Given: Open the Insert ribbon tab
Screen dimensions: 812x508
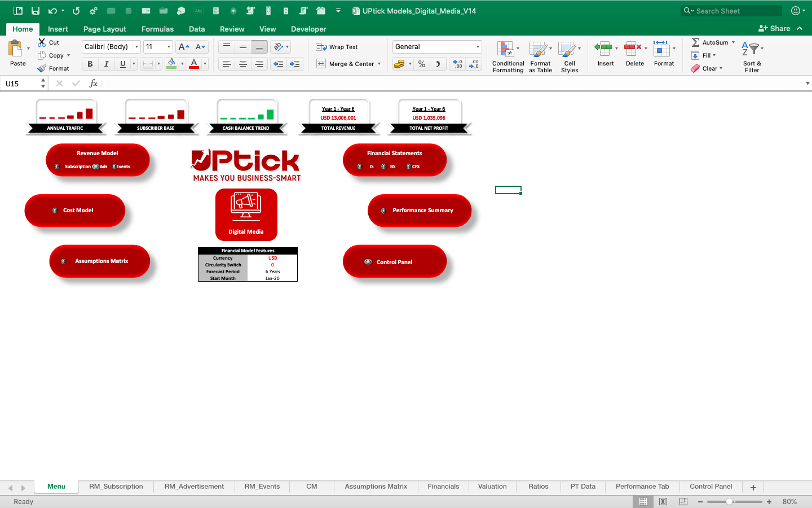Looking at the screenshot, I should tap(58, 29).
